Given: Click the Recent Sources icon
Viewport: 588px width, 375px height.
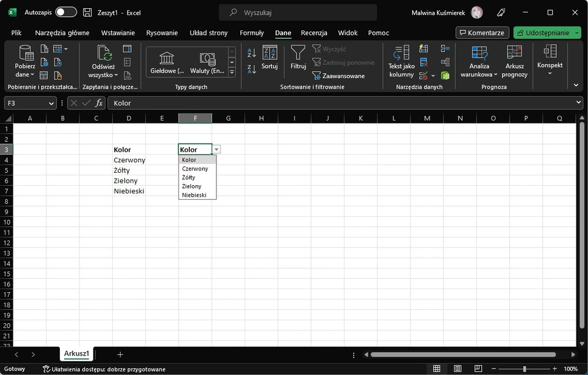Looking at the screenshot, I should [58, 62].
